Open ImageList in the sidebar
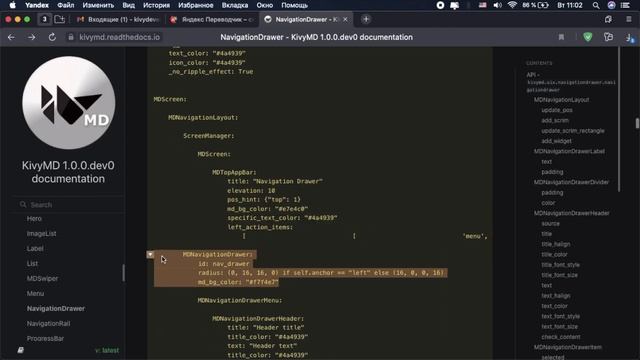 point(42,233)
